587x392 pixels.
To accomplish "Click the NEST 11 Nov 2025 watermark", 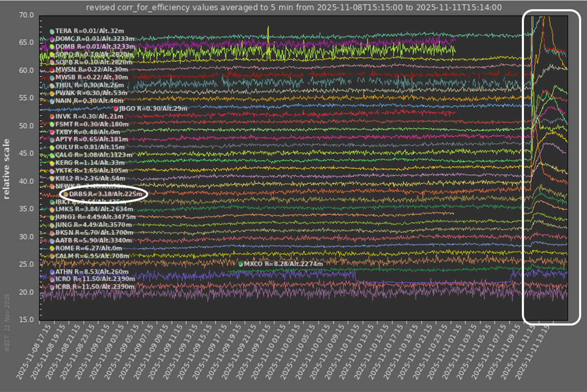I will click(7, 322).
